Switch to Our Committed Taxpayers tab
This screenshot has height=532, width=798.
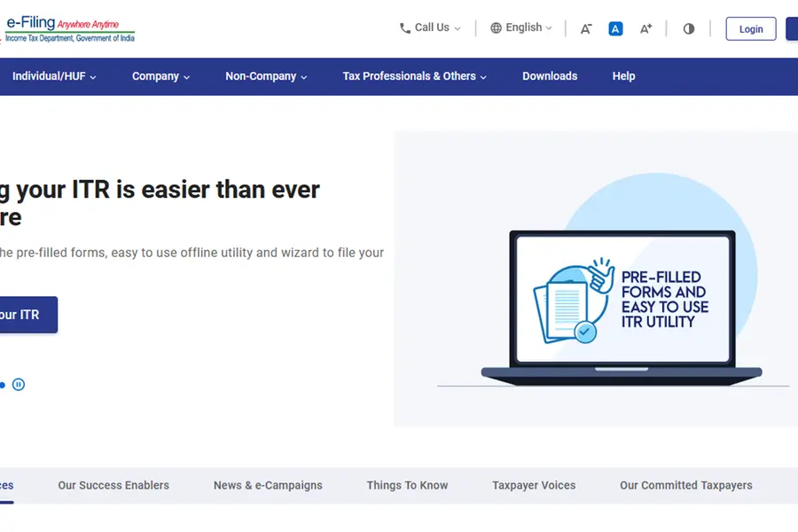(x=686, y=486)
